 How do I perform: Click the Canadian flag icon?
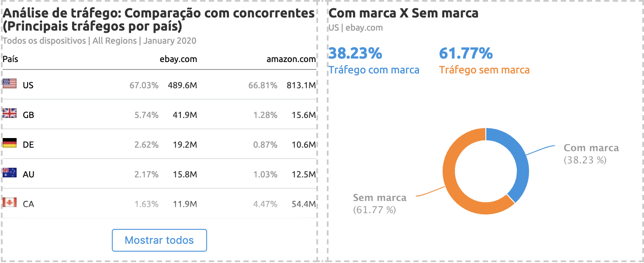[x=10, y=203]
